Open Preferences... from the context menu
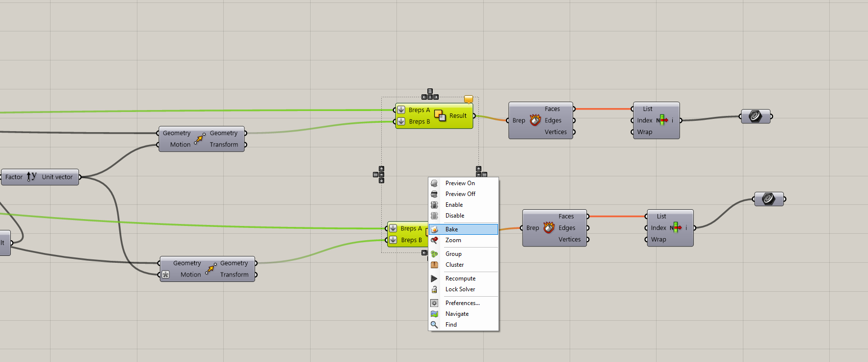This screenshot has height=362, width=868. point(463,303)
